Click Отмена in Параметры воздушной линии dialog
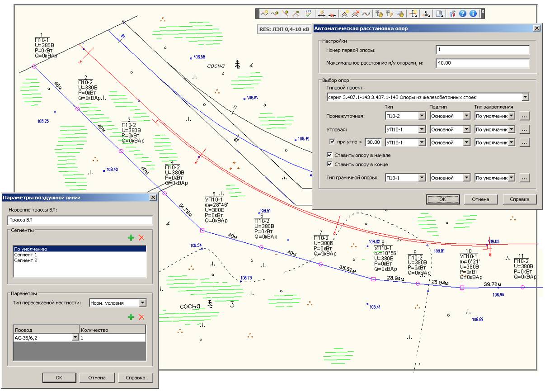The height and width of the screenshot is (392, 545). point(97,378)
